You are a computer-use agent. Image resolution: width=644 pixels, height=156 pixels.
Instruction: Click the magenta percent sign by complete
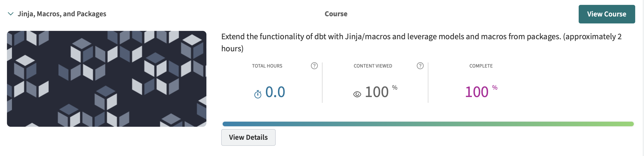[495, 87]
